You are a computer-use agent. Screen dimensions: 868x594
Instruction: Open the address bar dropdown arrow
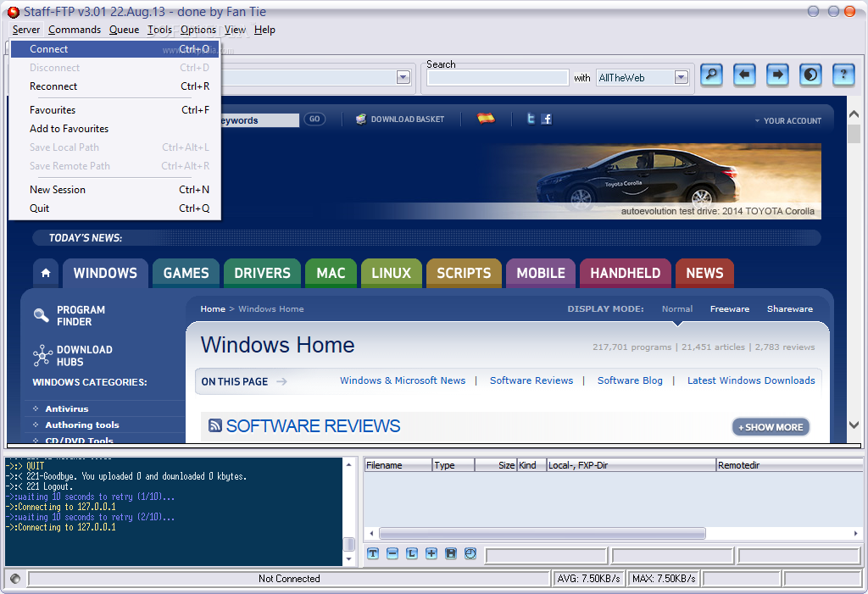(403, 77)
